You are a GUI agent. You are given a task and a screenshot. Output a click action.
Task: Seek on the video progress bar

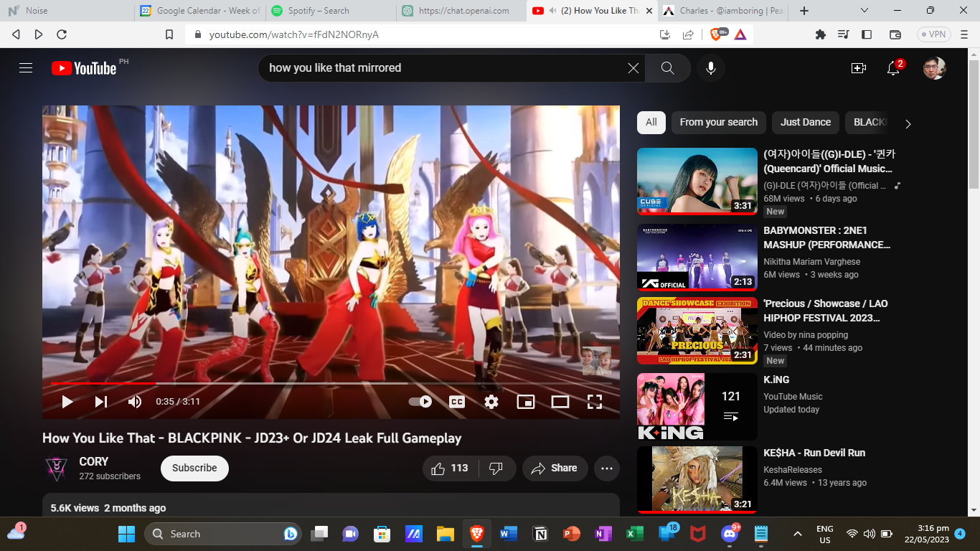(x=331, y=384)
